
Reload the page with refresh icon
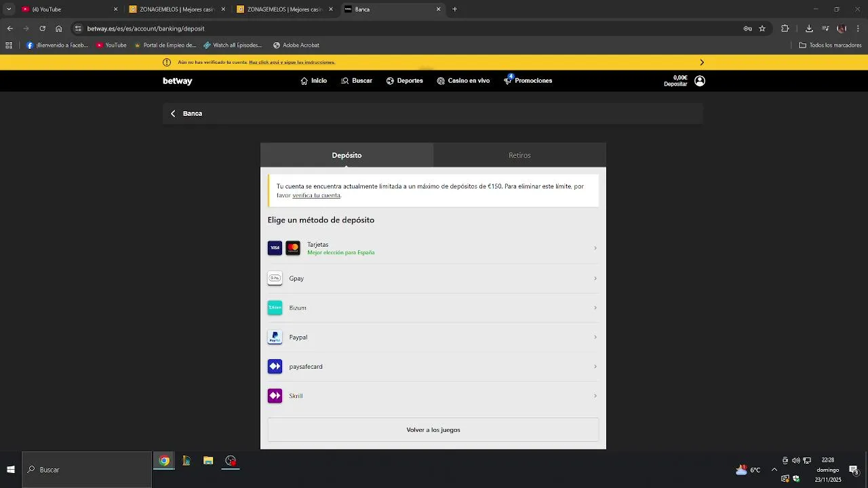pyautogui.click(x=42, y=28)
